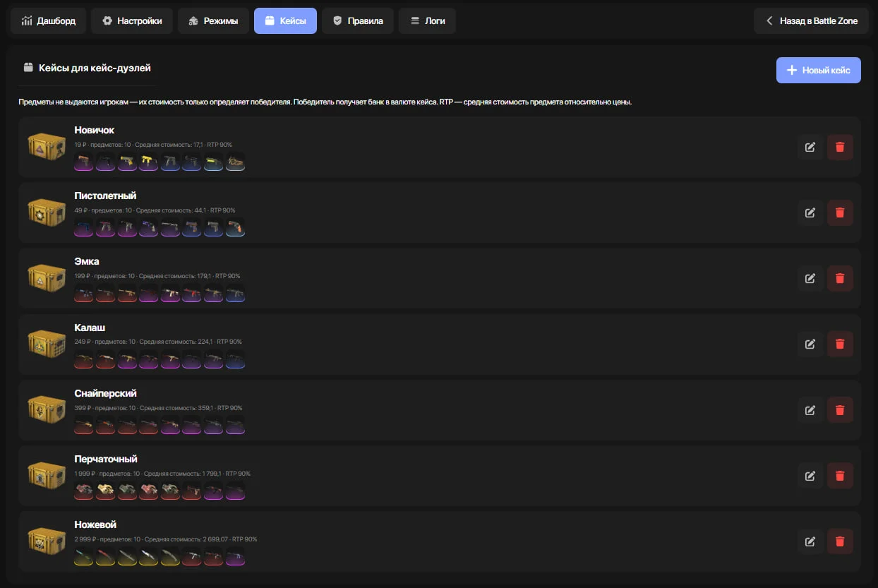Click the Пистолетный case box thumbnail
The image size is (878, 588).
47,212
